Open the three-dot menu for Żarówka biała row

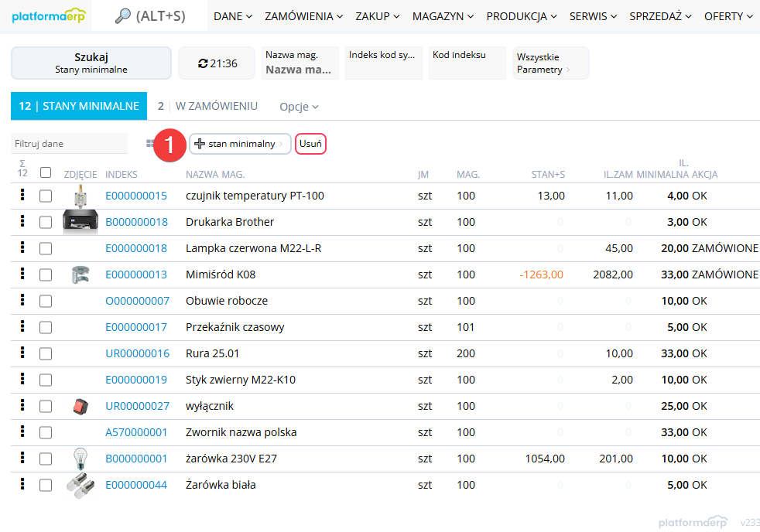tap(22, 485)
